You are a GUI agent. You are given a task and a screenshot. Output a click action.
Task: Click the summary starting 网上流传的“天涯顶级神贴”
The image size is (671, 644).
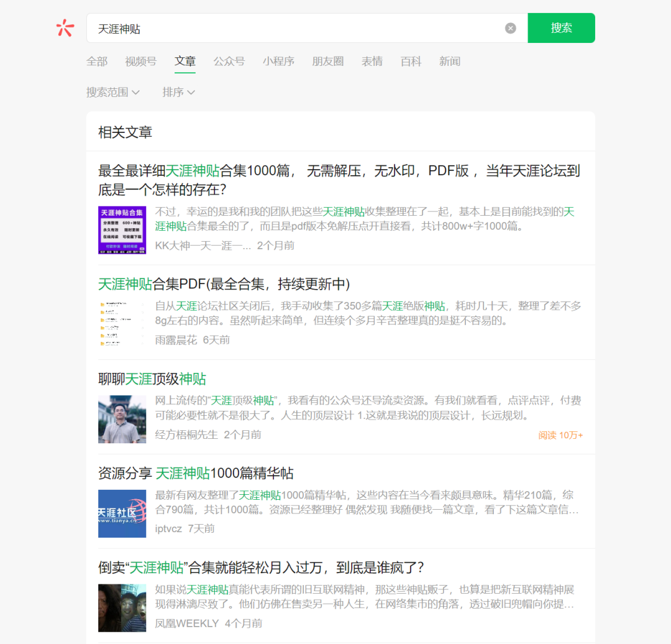pyautogui.click(x=368, y=408)
